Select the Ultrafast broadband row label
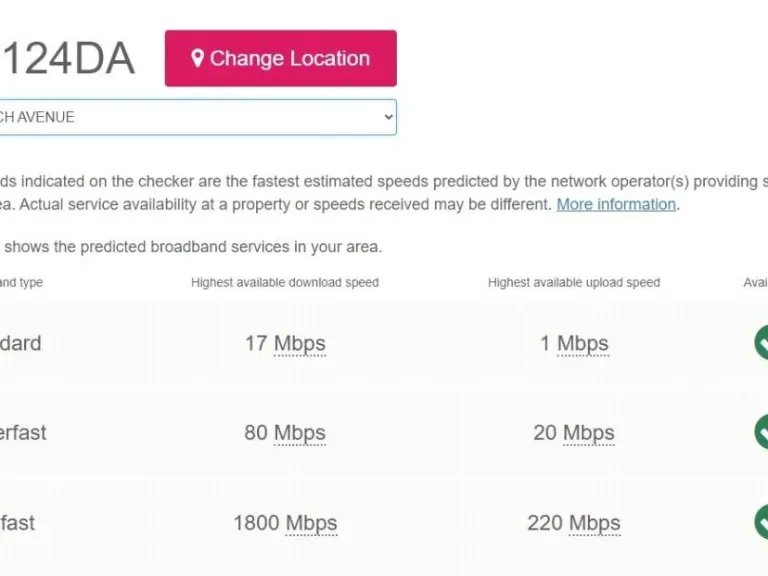 18,523
